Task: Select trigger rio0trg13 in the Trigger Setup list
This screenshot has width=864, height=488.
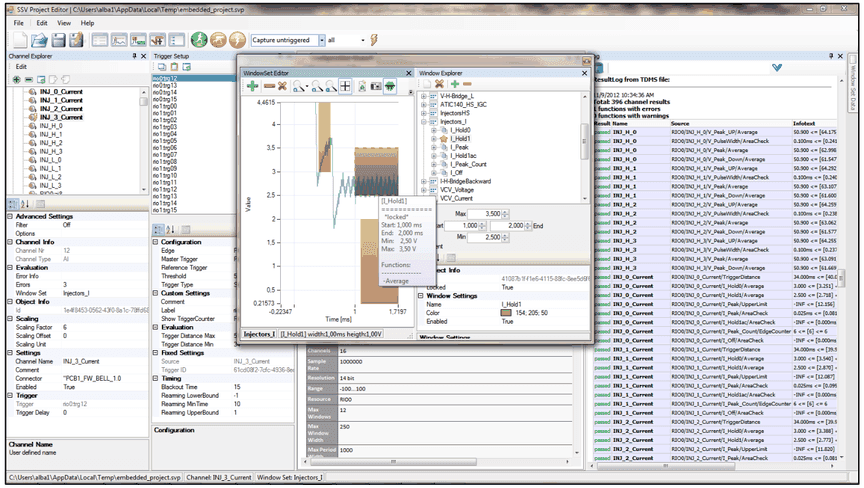Action: [x=165, y=86]
